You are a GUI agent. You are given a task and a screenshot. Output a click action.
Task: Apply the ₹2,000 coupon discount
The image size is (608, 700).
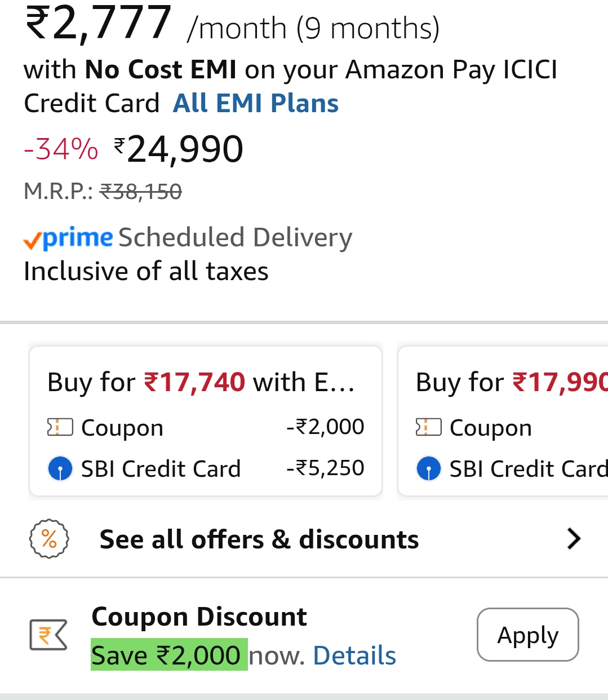click(x=527, y=635)
